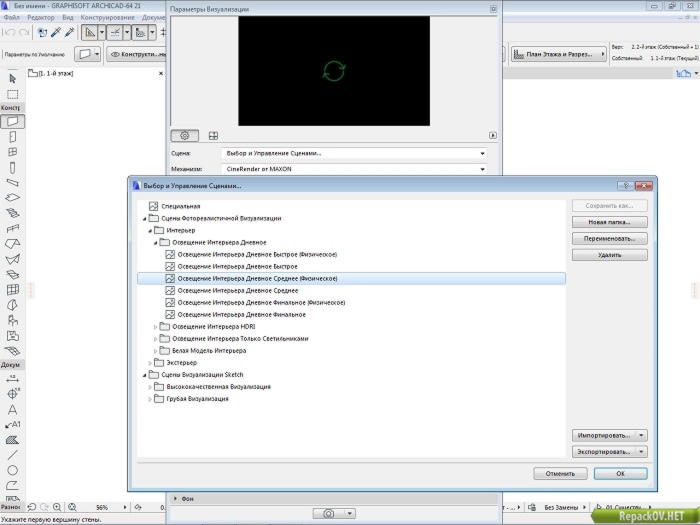Open the arrow next to Импортировать
The image size is (700, 525).
pyautogui.click(x=642, y=435)
